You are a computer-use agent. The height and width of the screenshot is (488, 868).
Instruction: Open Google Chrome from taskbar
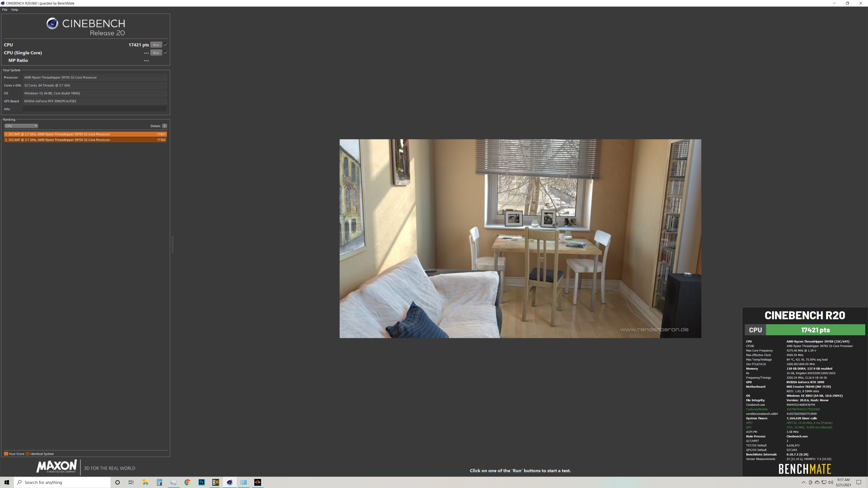(187, 482)
